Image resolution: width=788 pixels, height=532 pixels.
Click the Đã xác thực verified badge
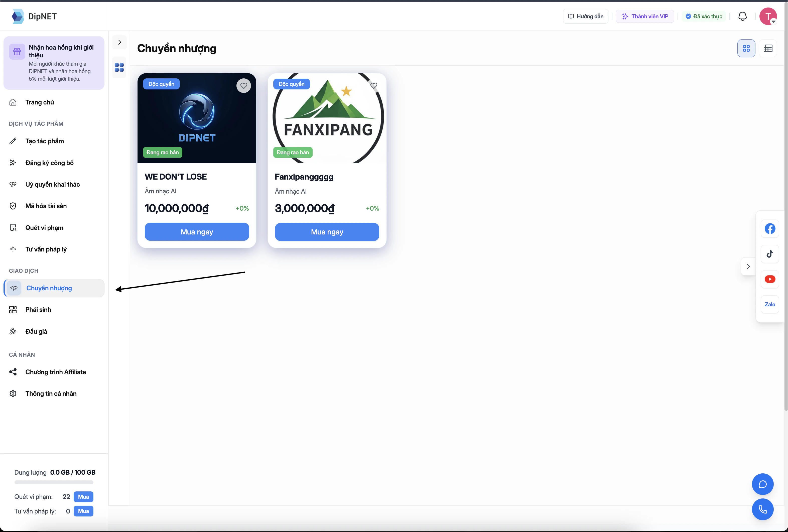click(704, 16)
